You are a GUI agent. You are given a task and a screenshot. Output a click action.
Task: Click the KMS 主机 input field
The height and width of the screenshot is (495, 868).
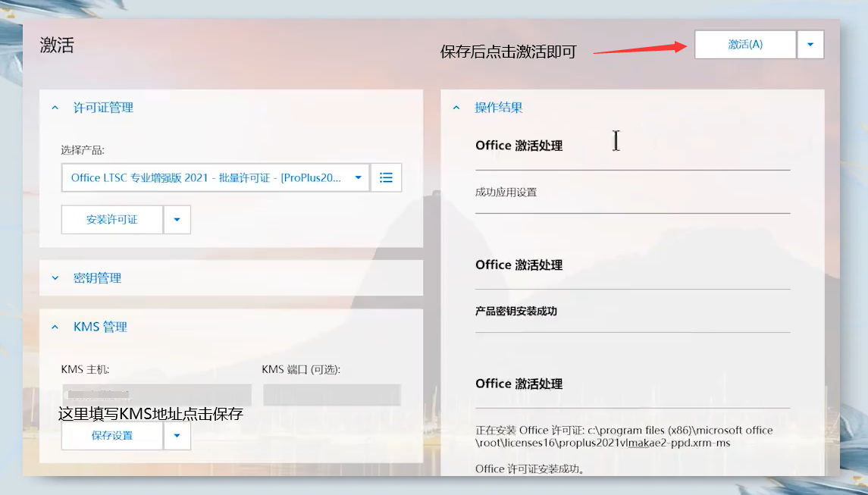click(157, 396)
